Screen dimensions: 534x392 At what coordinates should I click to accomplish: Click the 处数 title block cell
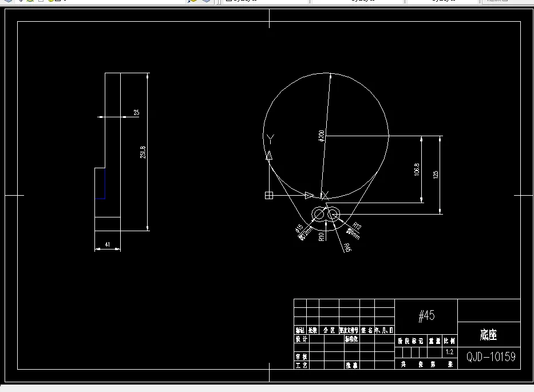click(x=313, y=330)
